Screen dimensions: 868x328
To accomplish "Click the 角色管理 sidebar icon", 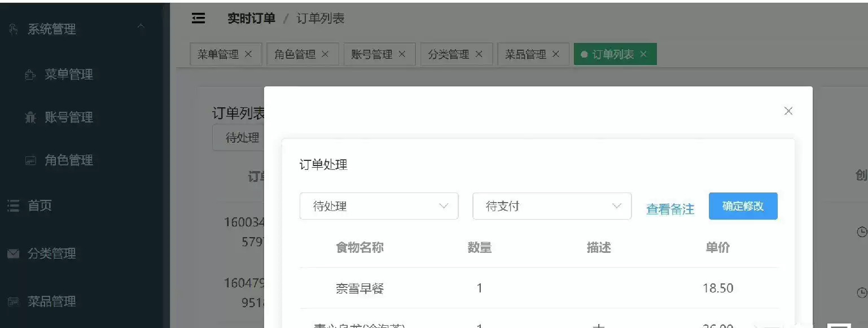I will coord(30,161).
